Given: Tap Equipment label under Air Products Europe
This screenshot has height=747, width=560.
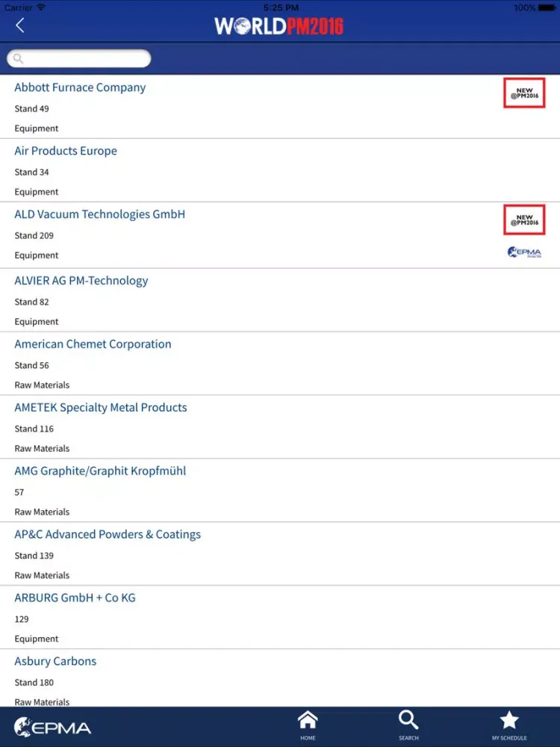Looking at the screenshot, I should pyautogui.click(x=36, y=192).
